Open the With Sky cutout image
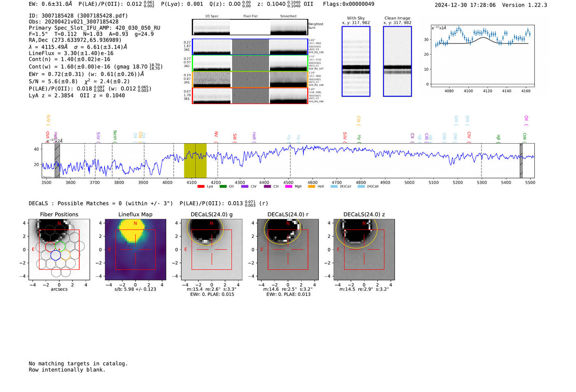576x392 pixels. tap(356, 61)
